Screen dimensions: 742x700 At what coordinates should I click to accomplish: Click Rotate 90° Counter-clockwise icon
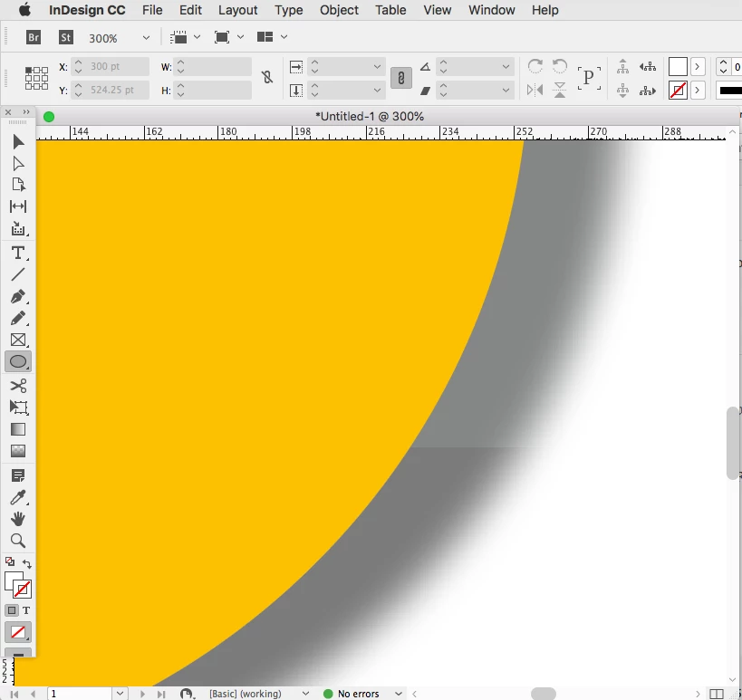(x=560, y=66)
